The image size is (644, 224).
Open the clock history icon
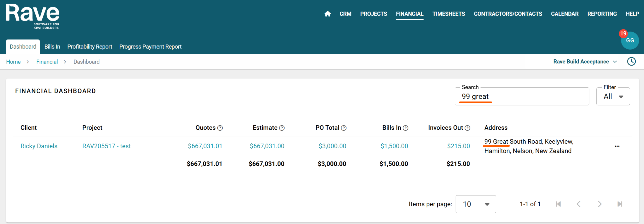631,62
